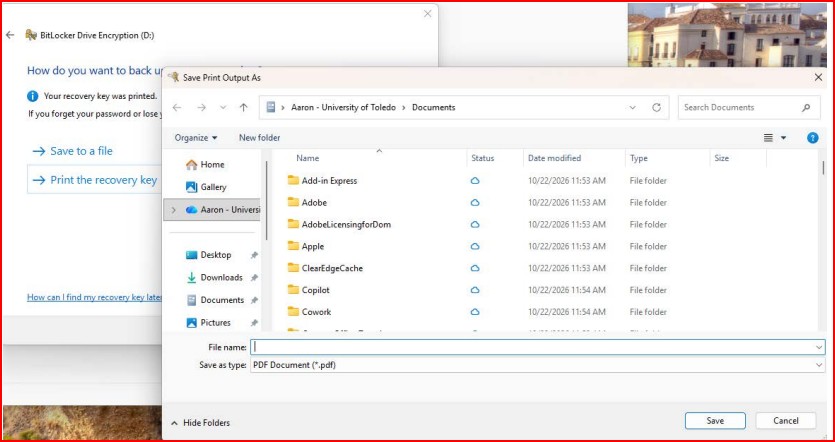This screenshot has width=835, height=442.
Task: Click the search magnifier icon
Action: click(806, 108)
